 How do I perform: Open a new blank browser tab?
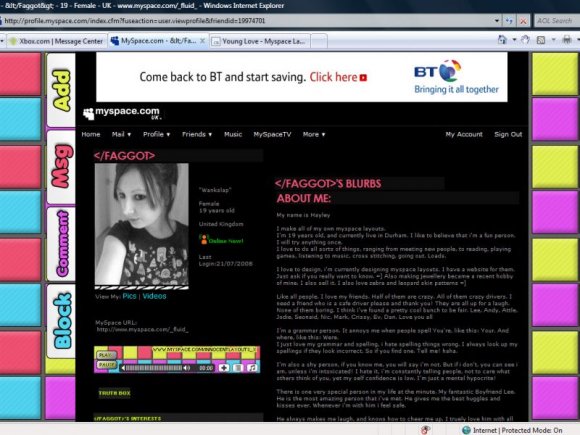(319, 41)
